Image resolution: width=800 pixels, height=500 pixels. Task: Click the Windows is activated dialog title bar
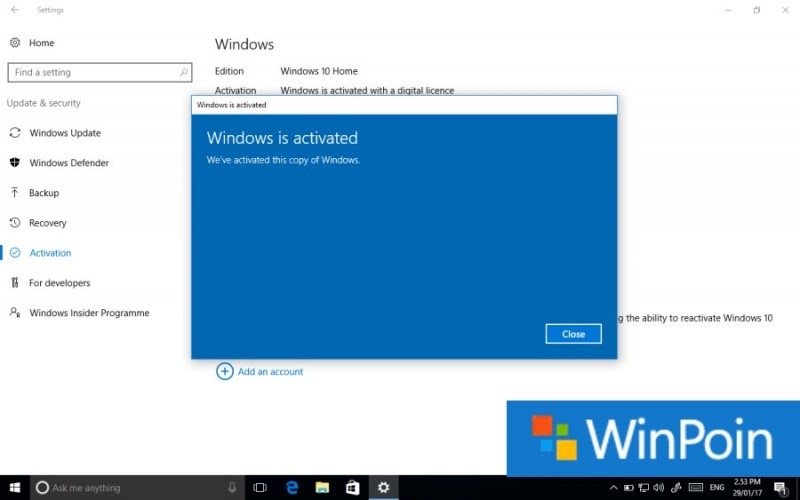click(x=404, y=105)
